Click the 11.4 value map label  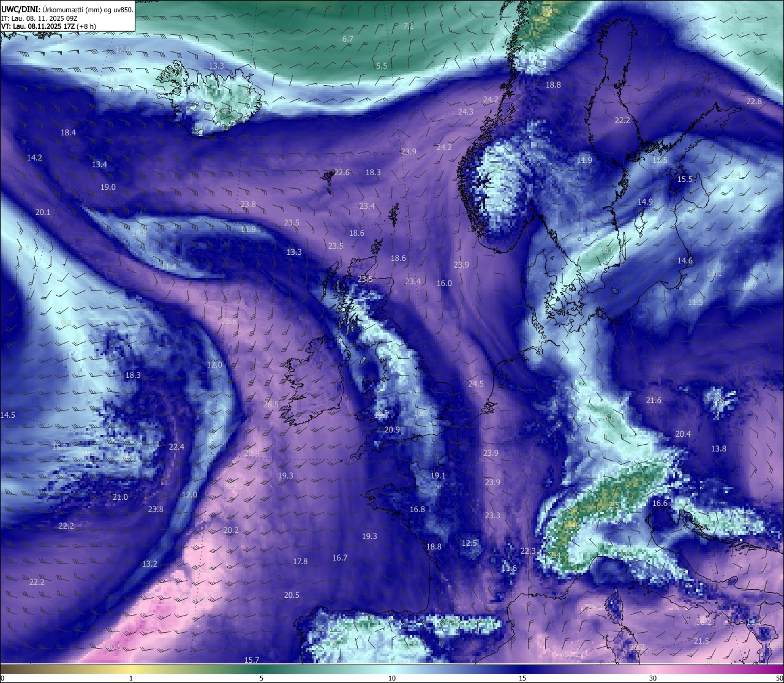pos(168,266)
